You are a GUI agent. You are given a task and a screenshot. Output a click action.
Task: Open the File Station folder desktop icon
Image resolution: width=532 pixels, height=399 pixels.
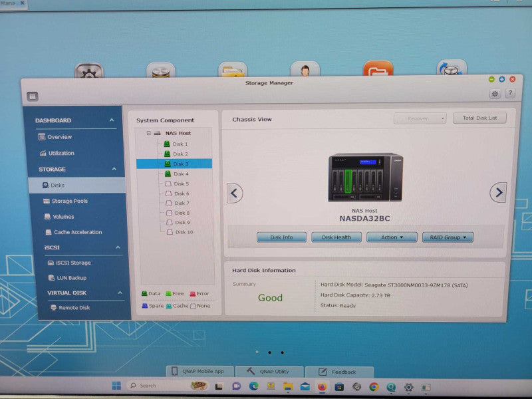(233, 70)
